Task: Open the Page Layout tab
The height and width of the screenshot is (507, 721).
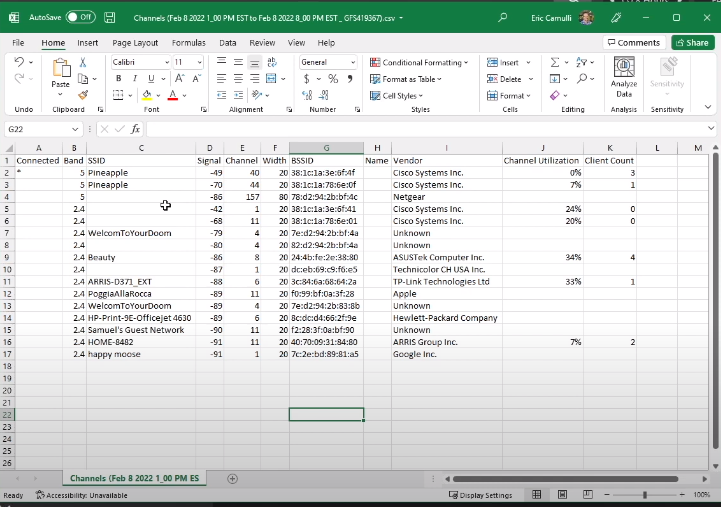Action: pos(135,43)
